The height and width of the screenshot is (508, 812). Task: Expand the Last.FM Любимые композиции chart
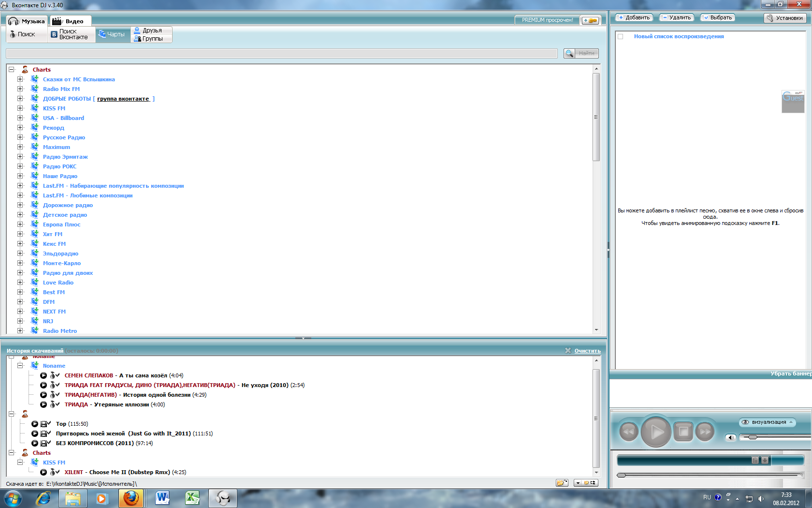coord(20,195)
